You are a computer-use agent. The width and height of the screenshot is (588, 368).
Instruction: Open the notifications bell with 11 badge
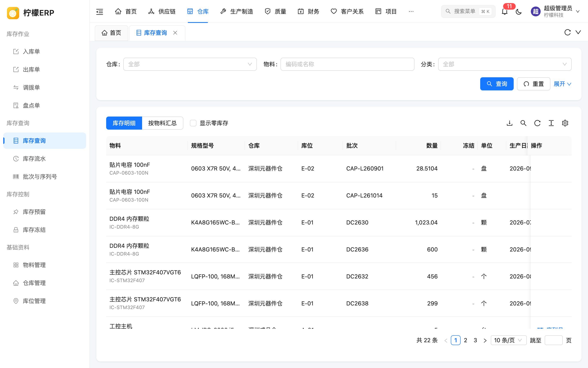pos(505,11)
